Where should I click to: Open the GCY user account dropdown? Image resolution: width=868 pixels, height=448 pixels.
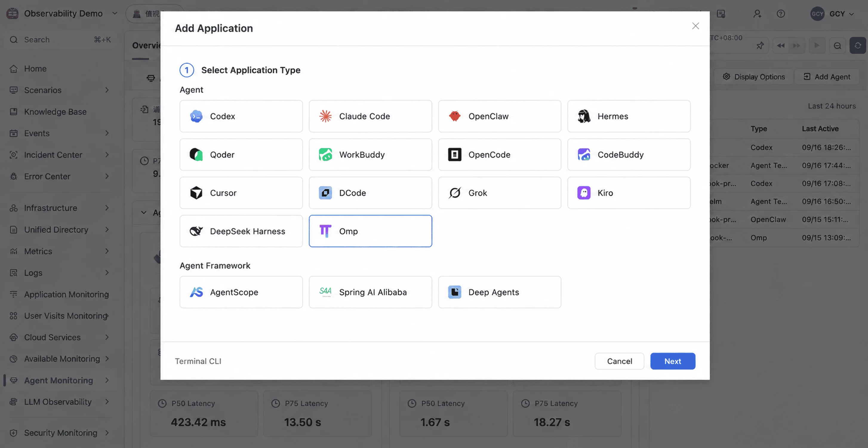pyautogui.click(x=832, y=14)
